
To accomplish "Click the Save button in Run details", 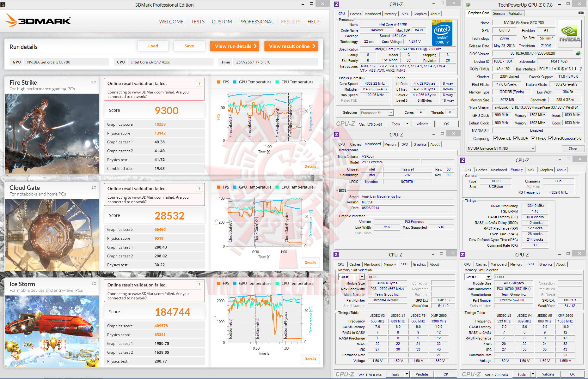I will (x=189, y=46).
